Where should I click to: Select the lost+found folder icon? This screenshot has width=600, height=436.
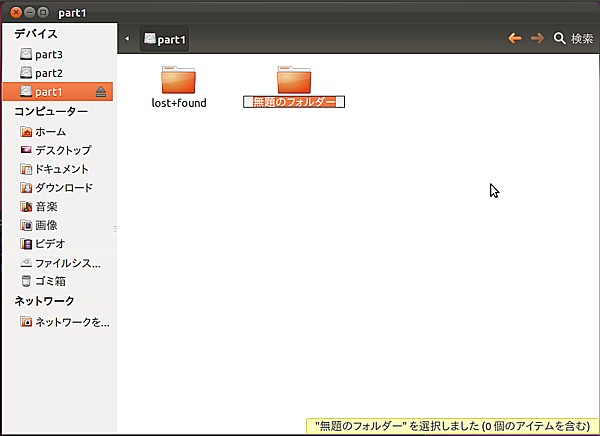(x=178, y=80)
